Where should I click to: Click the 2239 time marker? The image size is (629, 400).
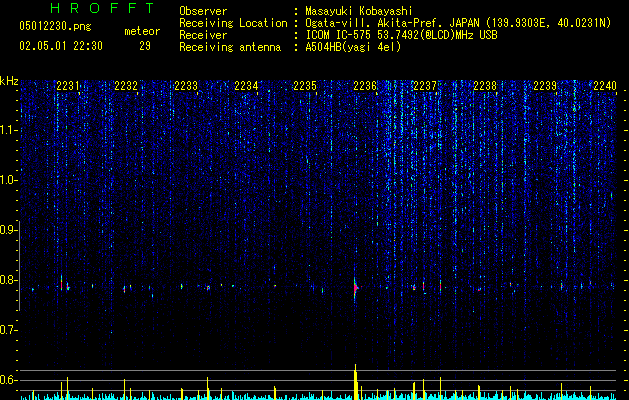pyautogui.click(x=545, y=86)
